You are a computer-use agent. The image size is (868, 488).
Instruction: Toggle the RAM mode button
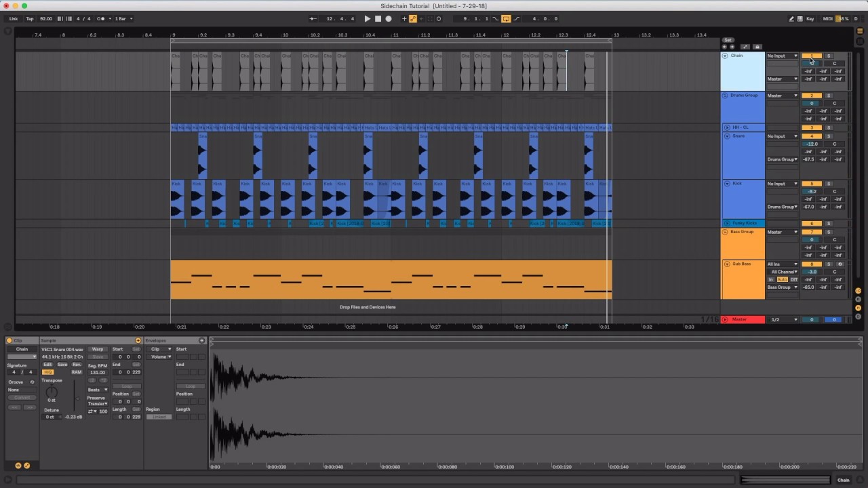point(77,372)
